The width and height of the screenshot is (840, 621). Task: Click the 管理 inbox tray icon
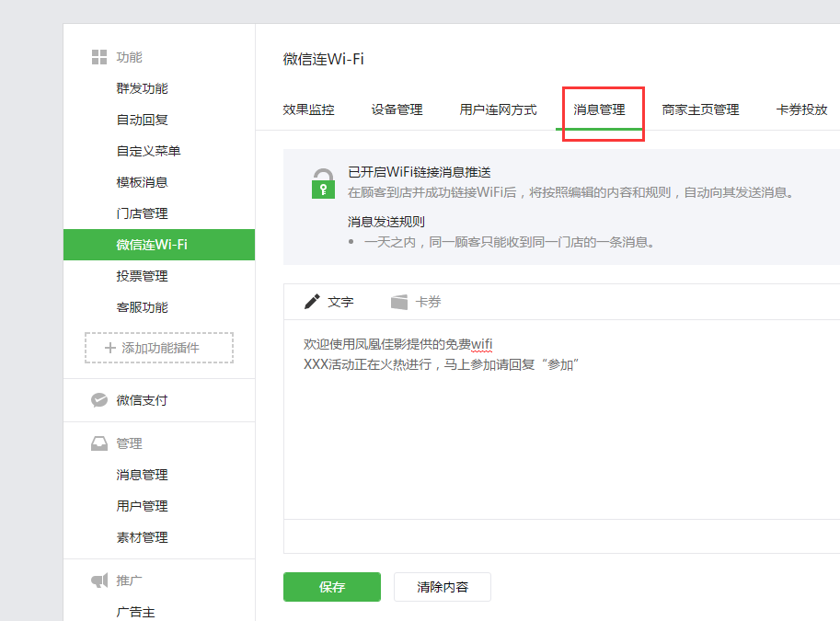click(99, 443)
